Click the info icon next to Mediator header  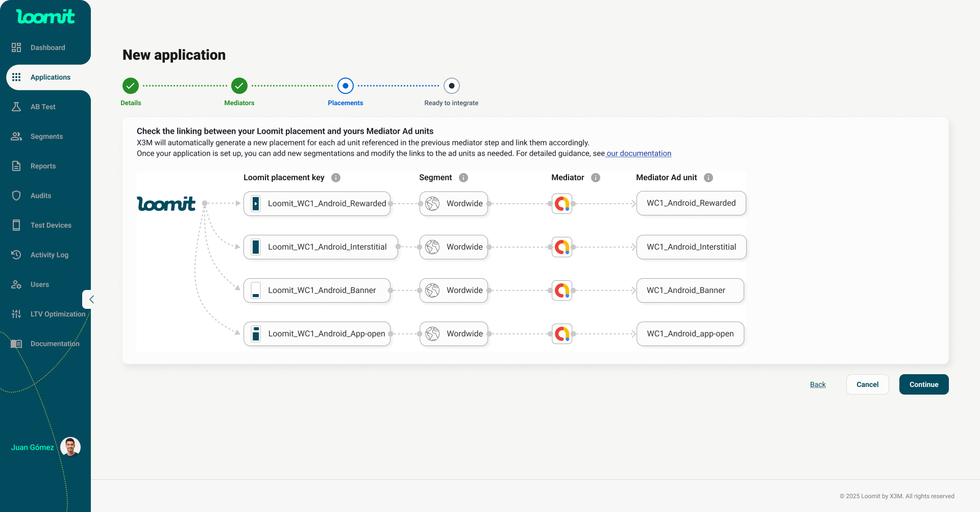(596, 178)
